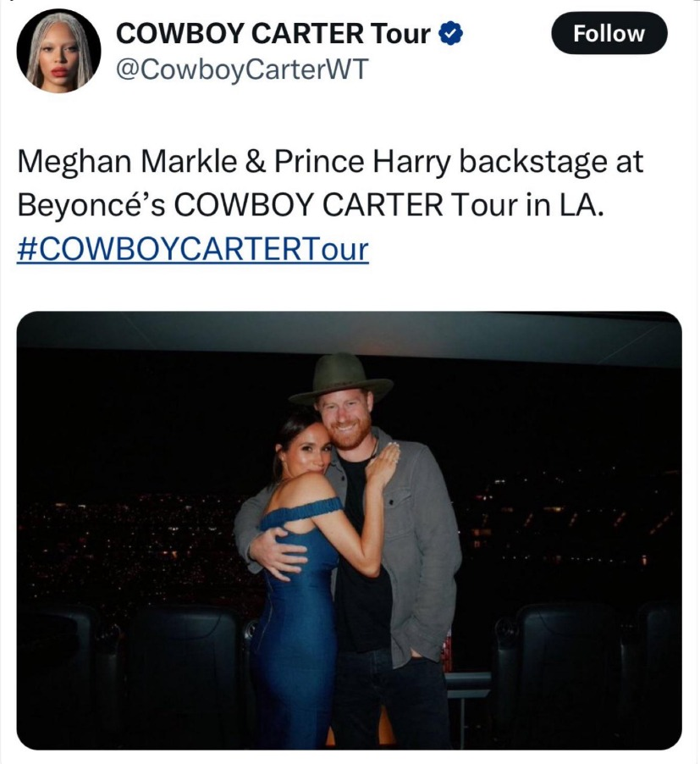
Task: Click the olive hat in the photo
Action: point(341,376)
